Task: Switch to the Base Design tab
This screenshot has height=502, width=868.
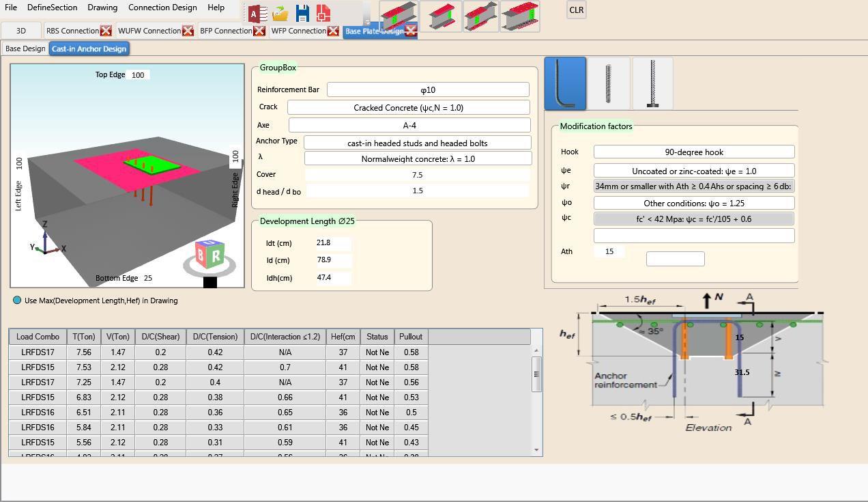Action: coord(25,48)
